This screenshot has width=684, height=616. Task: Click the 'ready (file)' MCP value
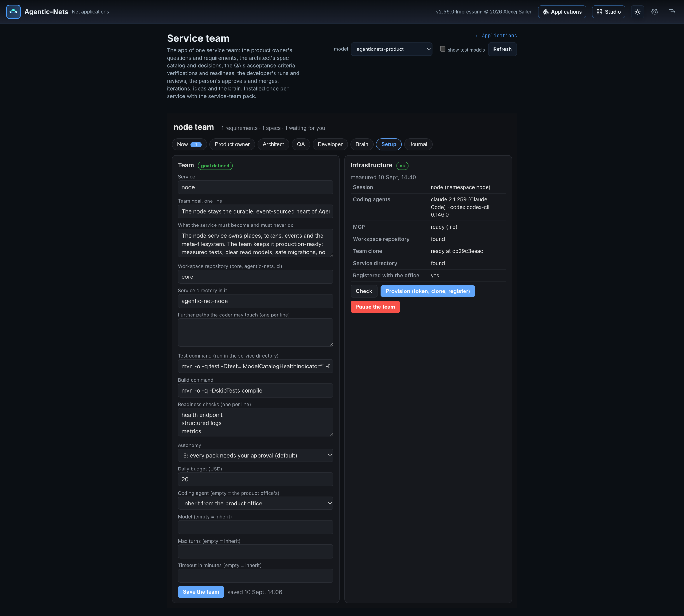(x=444, y=227)
